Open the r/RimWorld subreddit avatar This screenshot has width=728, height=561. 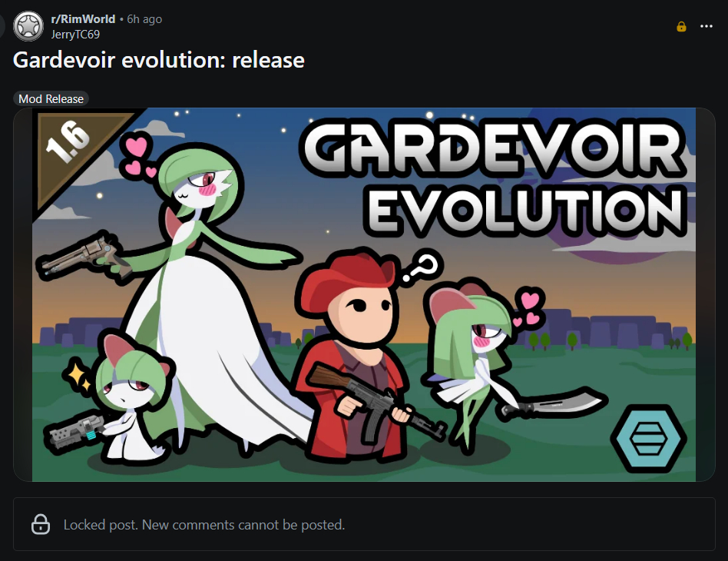click(28, 26)
